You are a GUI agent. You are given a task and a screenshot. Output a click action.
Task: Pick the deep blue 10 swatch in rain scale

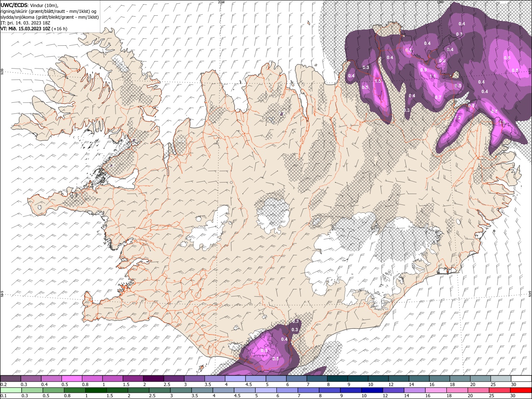(372, 390)
